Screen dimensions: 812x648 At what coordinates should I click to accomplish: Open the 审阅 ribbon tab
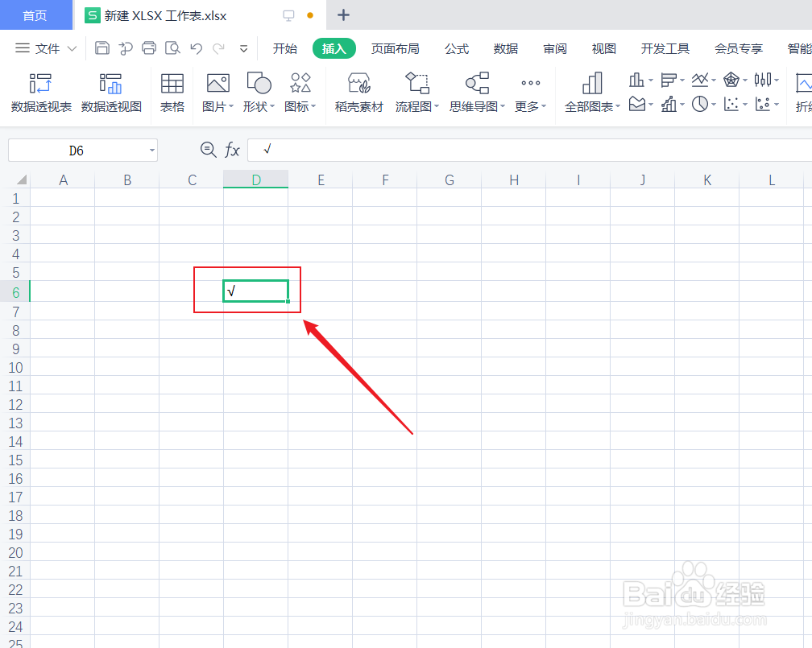pyautogui.click(x=555, y=48)
